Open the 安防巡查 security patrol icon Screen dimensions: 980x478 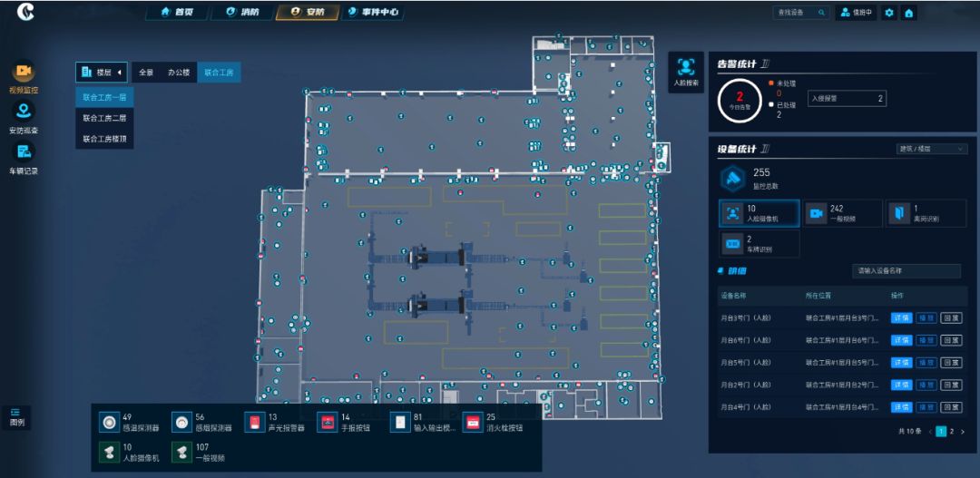[x=24, y=112]
